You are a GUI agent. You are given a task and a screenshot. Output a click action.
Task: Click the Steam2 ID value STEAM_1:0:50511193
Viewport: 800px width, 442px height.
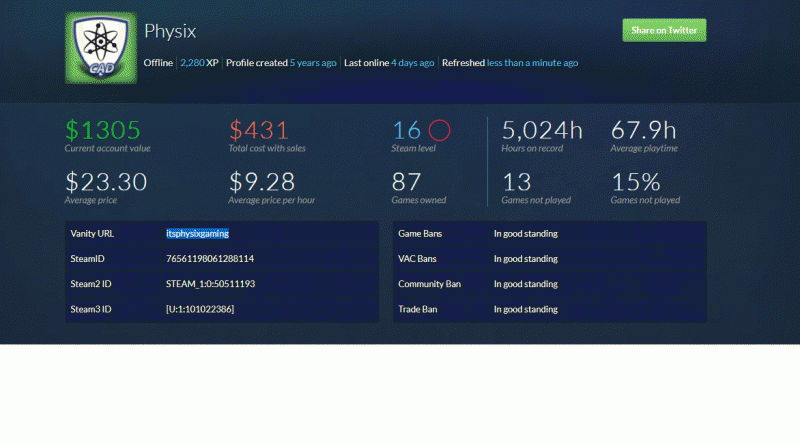click(210, 284)
